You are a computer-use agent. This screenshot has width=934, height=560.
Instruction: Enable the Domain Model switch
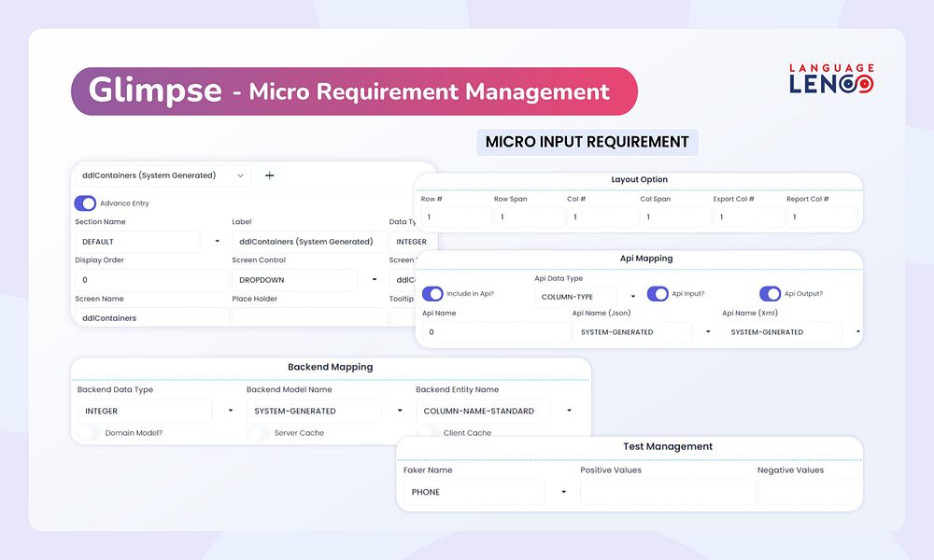tap(89, 433)
